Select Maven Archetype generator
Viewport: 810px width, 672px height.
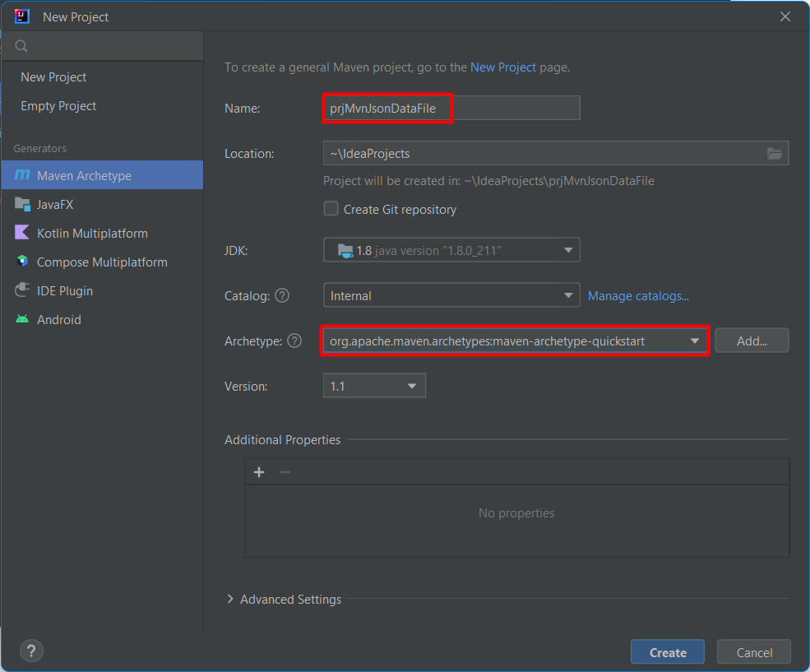[102, 175]
